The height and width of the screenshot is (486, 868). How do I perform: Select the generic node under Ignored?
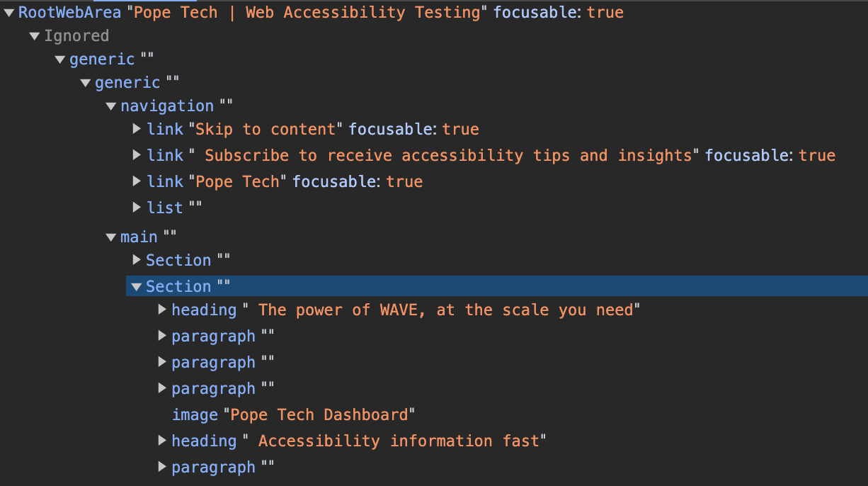(102, 59)
